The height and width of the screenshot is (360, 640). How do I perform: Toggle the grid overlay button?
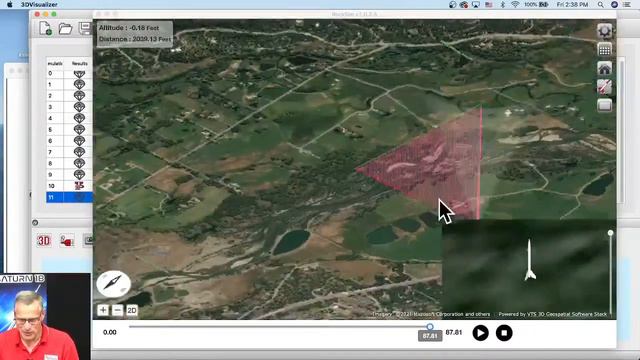(604, 50)
